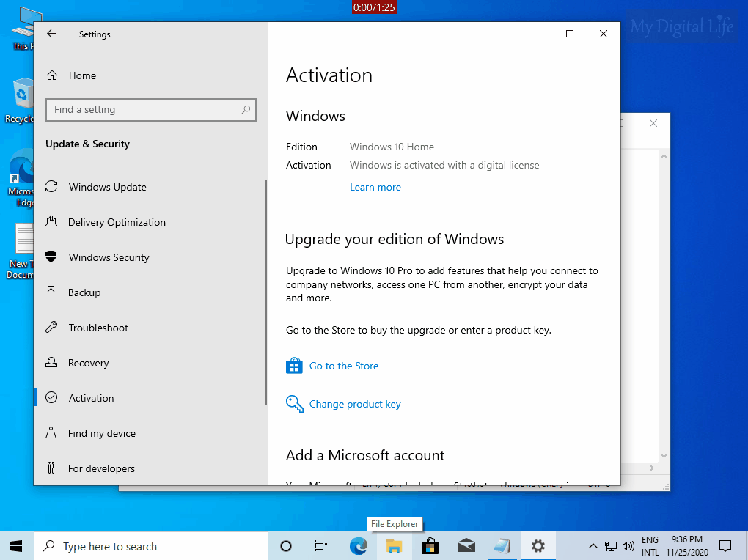
Task: Open the volume control in the system tray
Action: (628, 546)
